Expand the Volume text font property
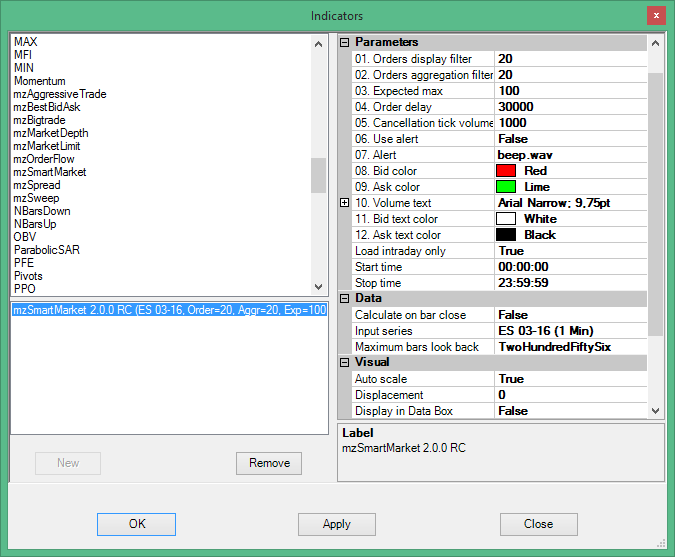 [344, 202]
